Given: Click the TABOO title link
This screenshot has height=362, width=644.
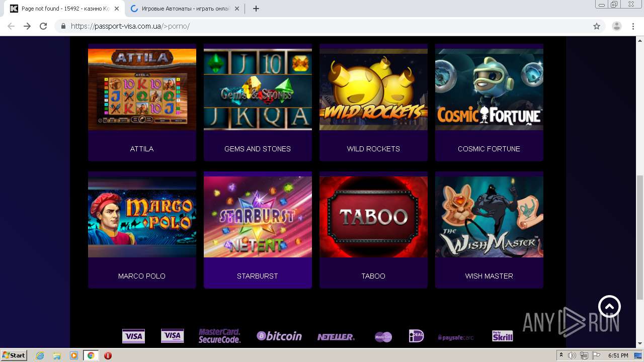Looking at the screenshot, I should (373, 276).
